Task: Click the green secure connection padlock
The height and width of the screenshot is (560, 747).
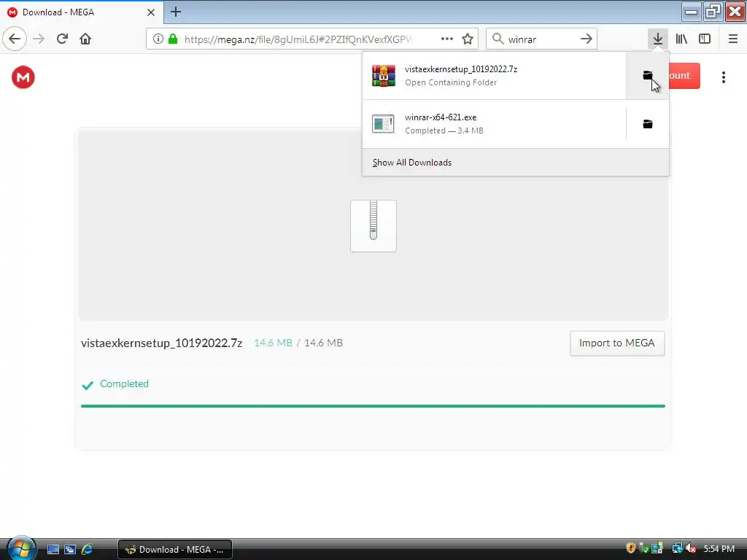Action: click(173, 39)
